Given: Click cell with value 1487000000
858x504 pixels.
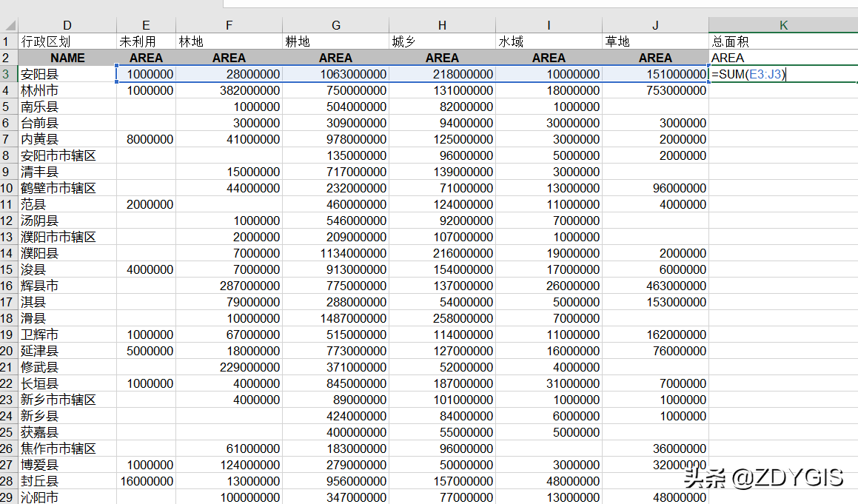Looking at the screenshot, I should [x=336, y=318].
